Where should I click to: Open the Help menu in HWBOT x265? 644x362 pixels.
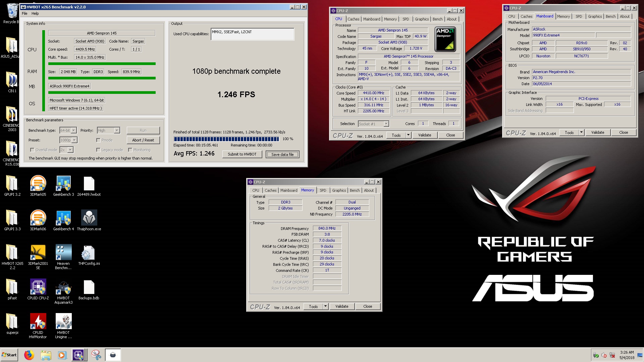(35, 13)
